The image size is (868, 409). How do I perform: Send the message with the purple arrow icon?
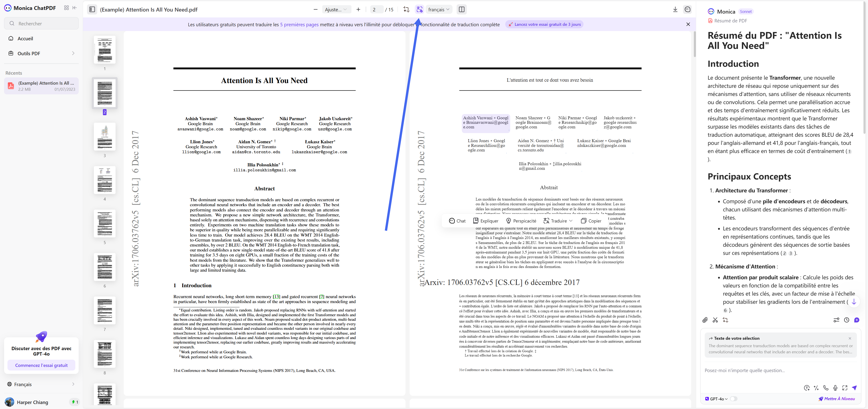point(854,388)
